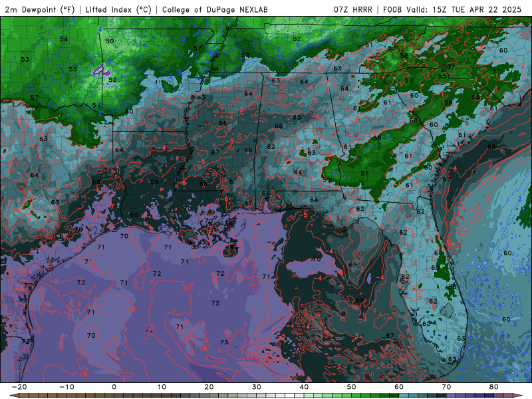Click the 30 label on the color scale

coord(257,387)
